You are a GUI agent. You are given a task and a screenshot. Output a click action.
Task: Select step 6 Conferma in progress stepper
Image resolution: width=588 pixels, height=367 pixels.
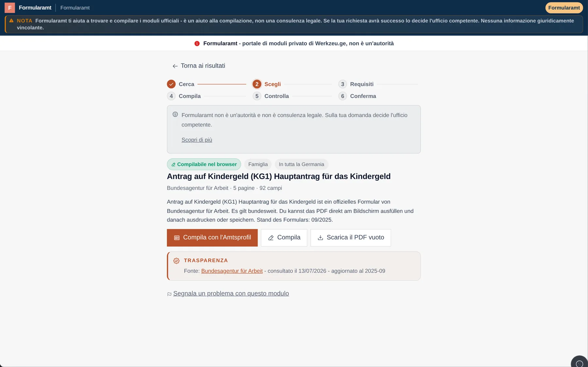click(357, 96)
